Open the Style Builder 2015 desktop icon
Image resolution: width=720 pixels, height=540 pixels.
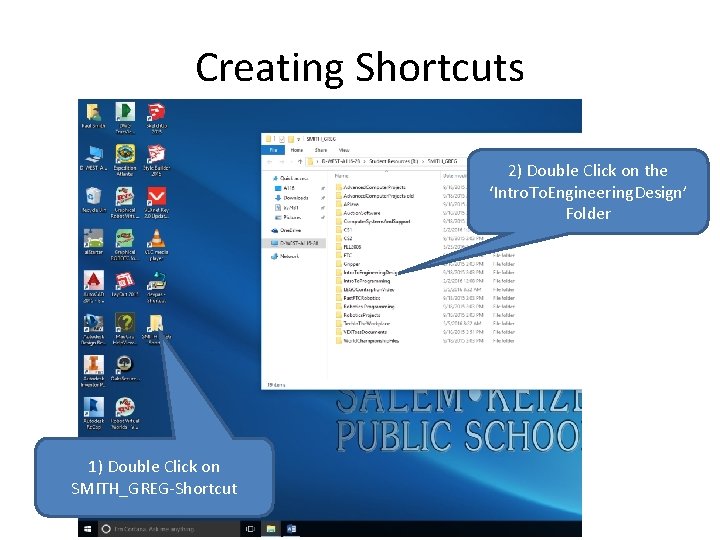click(x=156, y=160)
